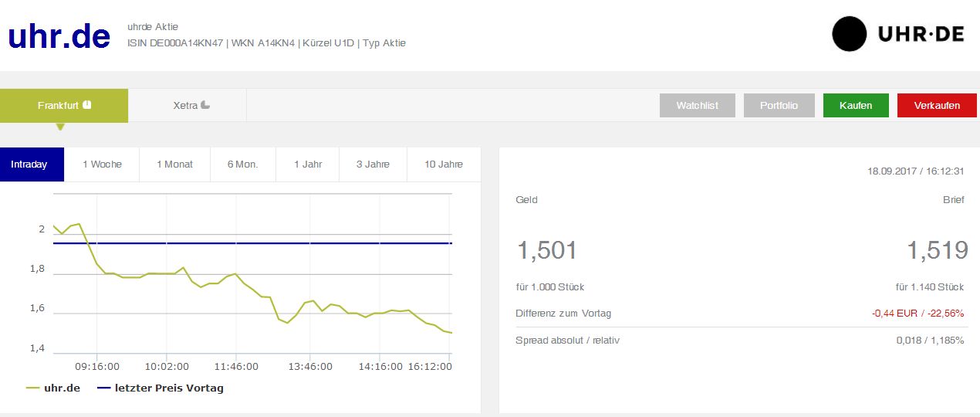Toggle the uhr.de legend line entry

tap(53, 388)
